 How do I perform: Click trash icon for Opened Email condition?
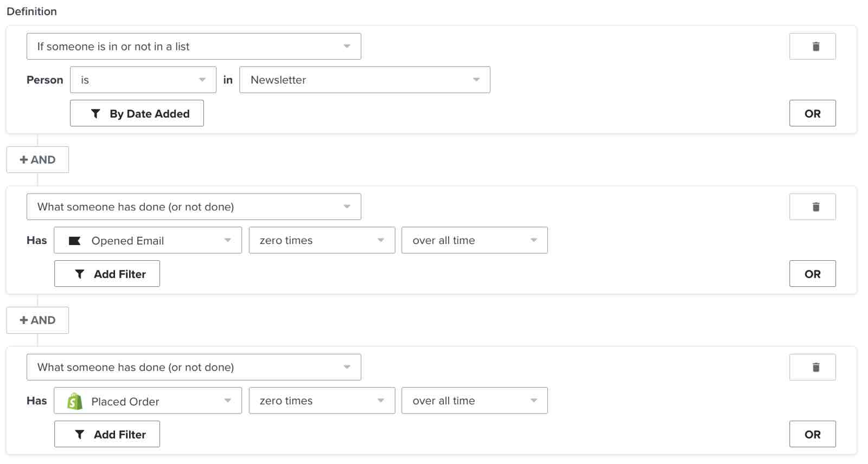pyautogui.click(x=812, y=207)
